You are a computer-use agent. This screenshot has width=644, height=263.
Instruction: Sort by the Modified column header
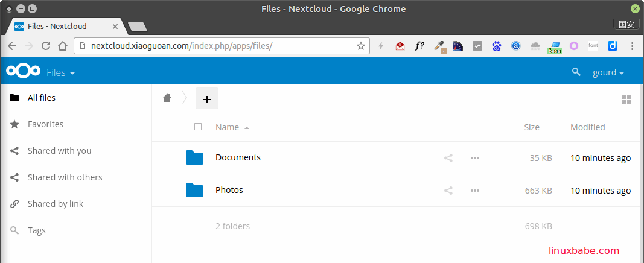tap(587, 127)
